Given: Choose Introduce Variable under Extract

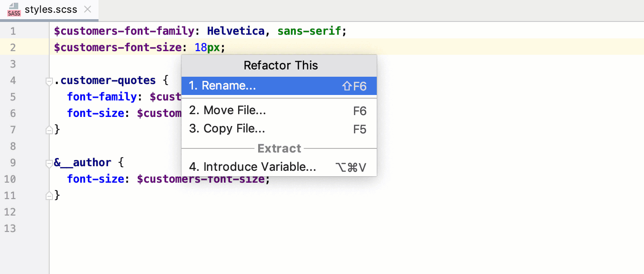Looking at the screenshot, I should (252, 167).
